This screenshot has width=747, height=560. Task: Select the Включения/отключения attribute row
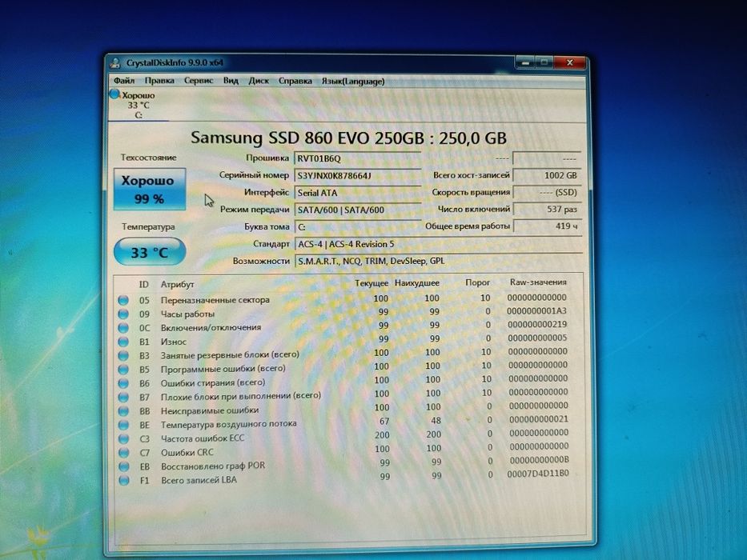pyautogui.click(x=343, y=326)
